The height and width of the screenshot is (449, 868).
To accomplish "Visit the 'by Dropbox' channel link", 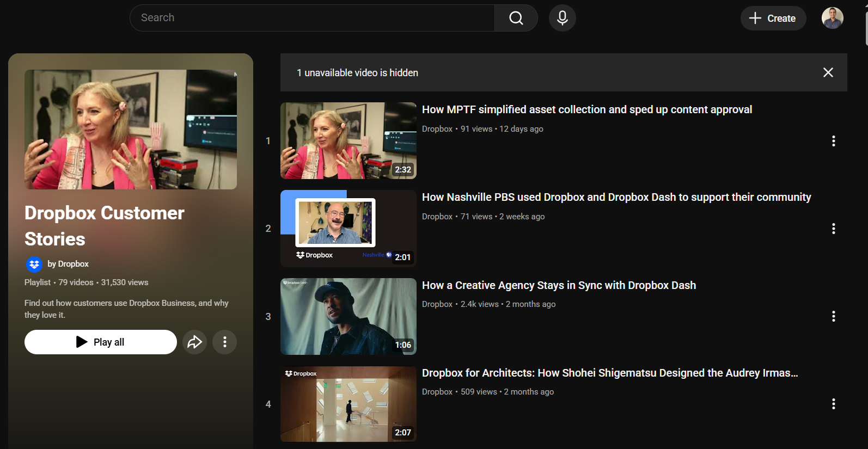I will [x=68, y=264].
